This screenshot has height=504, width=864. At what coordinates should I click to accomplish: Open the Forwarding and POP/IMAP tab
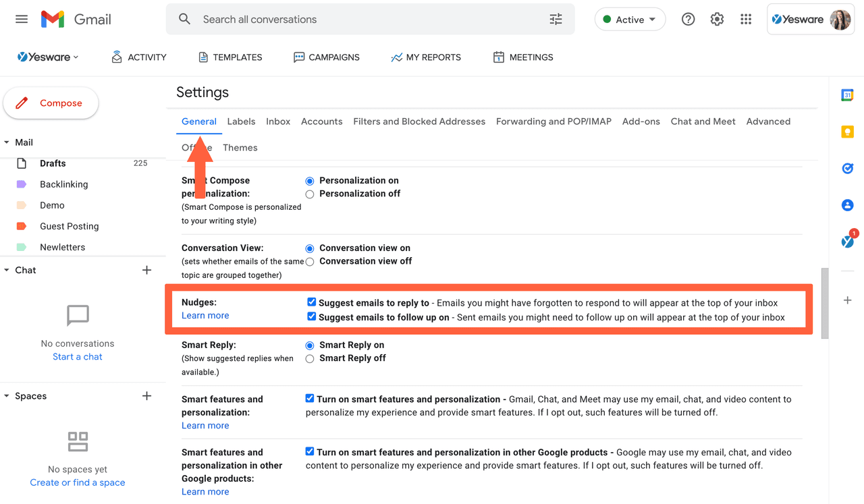[553, 121]
